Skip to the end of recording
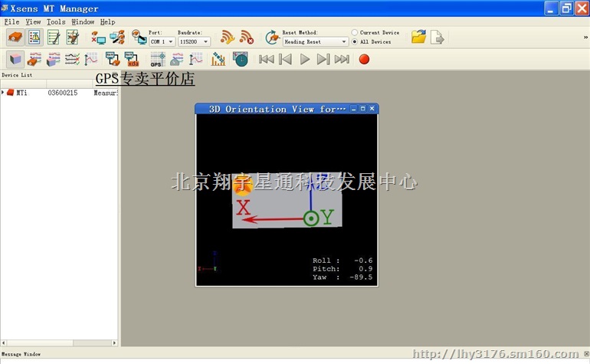590x364 pixels. point(342,59)
